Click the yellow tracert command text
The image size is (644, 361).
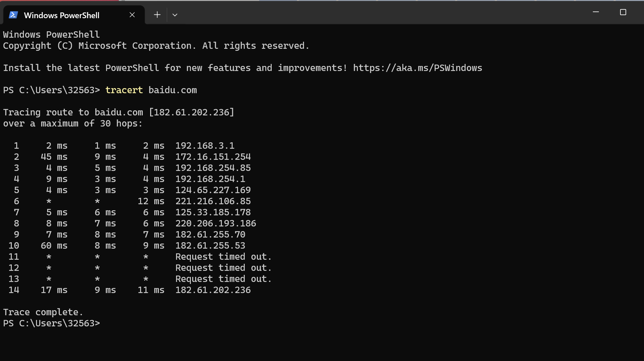point(124,90)
